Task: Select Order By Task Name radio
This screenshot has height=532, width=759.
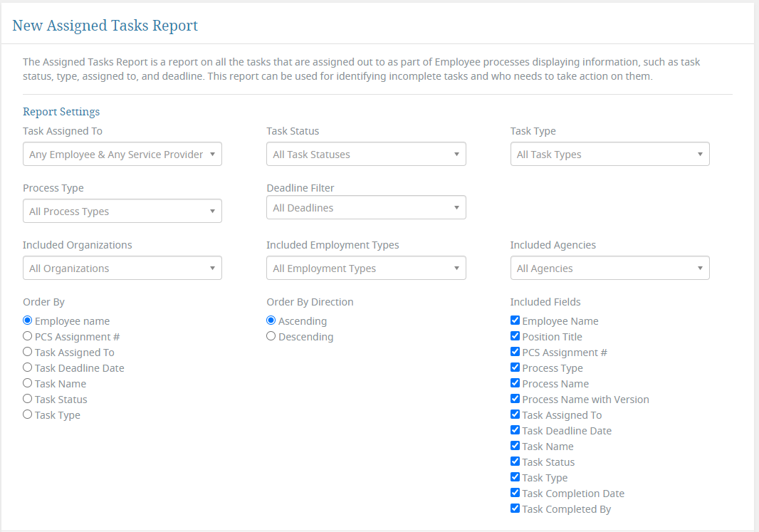Action: [28, 383]
